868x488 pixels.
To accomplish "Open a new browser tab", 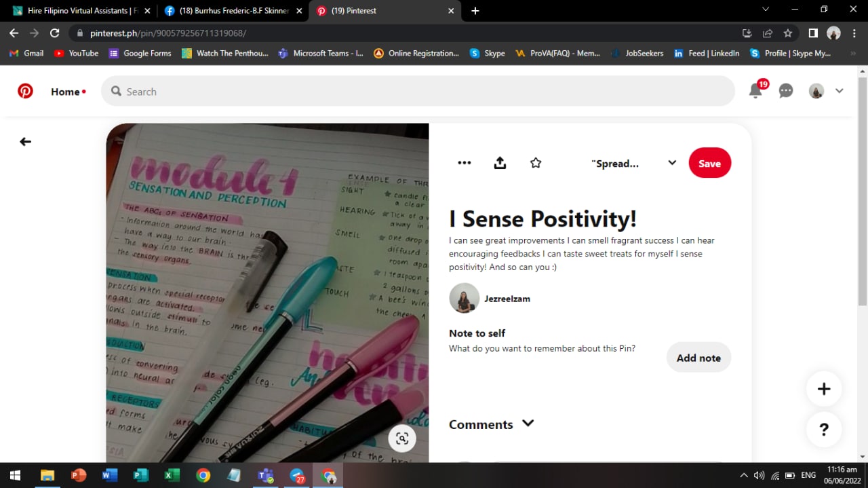I will (475, 11).
